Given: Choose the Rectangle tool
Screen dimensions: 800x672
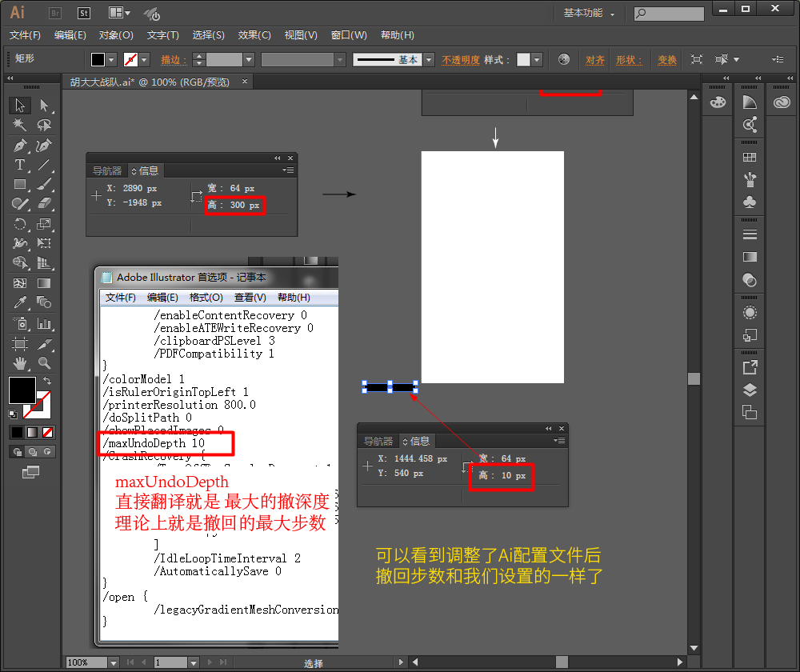Looking at the screenshot, I should (19, 184).
